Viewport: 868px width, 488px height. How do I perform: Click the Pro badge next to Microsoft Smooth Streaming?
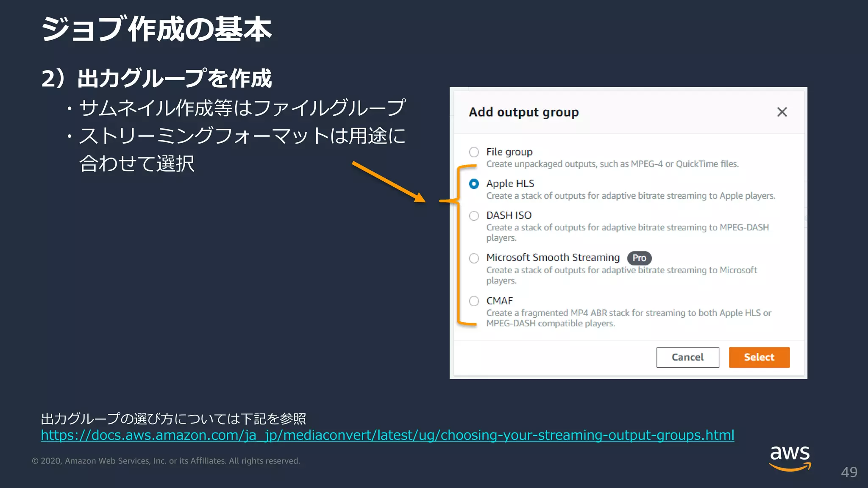639,258
